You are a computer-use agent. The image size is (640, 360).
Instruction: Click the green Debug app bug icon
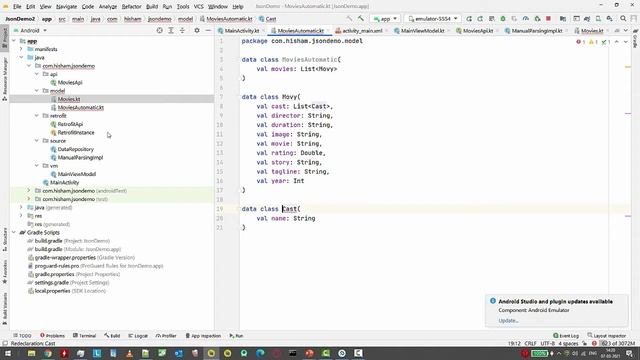[503, 19]
